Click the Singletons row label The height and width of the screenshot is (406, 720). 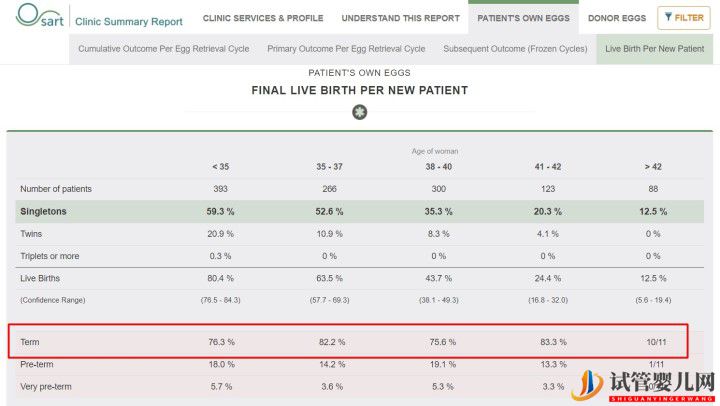pos(44,212)
